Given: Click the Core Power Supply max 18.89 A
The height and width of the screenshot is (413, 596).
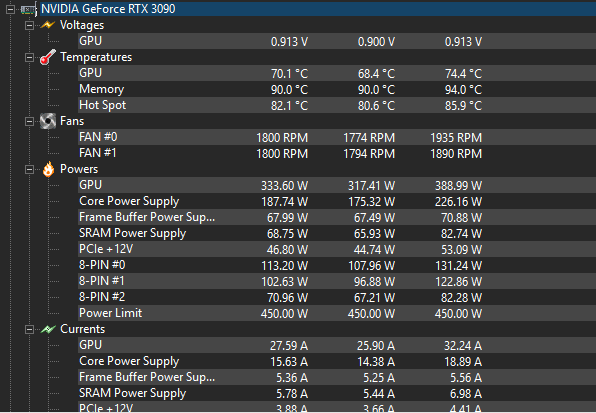Looking at the screenshot, I should [x=463, y=362].
